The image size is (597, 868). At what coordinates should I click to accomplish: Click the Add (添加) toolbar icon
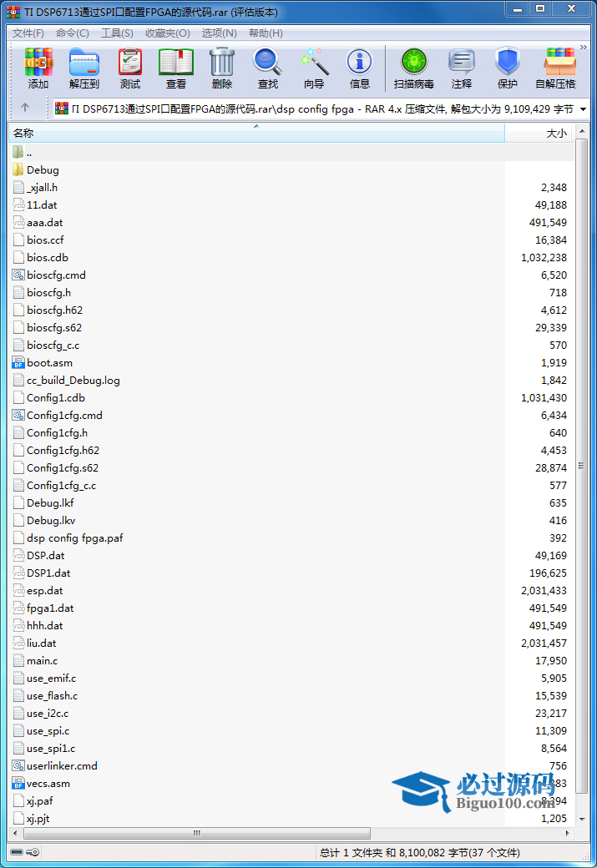tap(38, 67)
